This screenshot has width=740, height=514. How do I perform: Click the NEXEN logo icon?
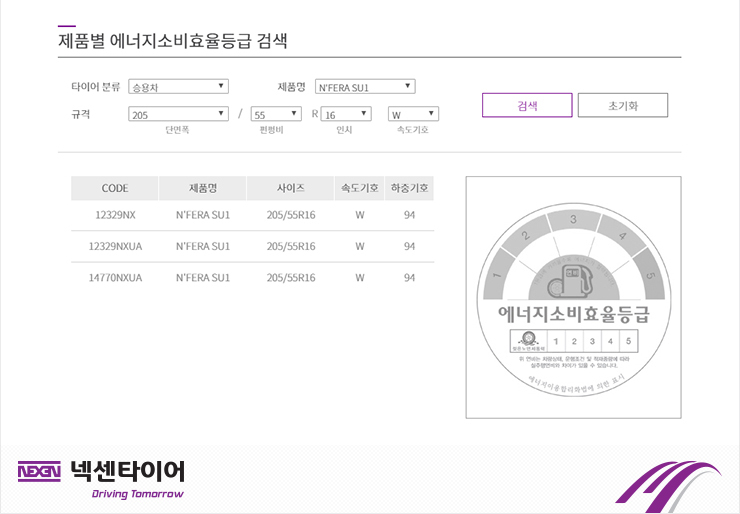pyautogui.click(x=39, y=471)
